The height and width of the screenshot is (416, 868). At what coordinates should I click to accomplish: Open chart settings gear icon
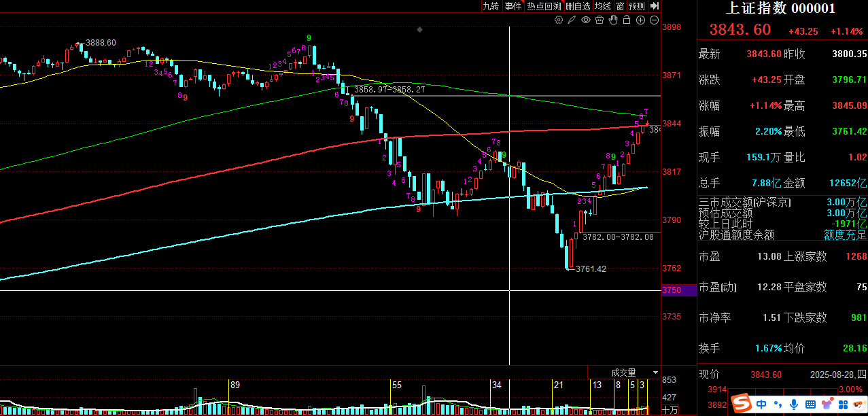coord(559,20)
